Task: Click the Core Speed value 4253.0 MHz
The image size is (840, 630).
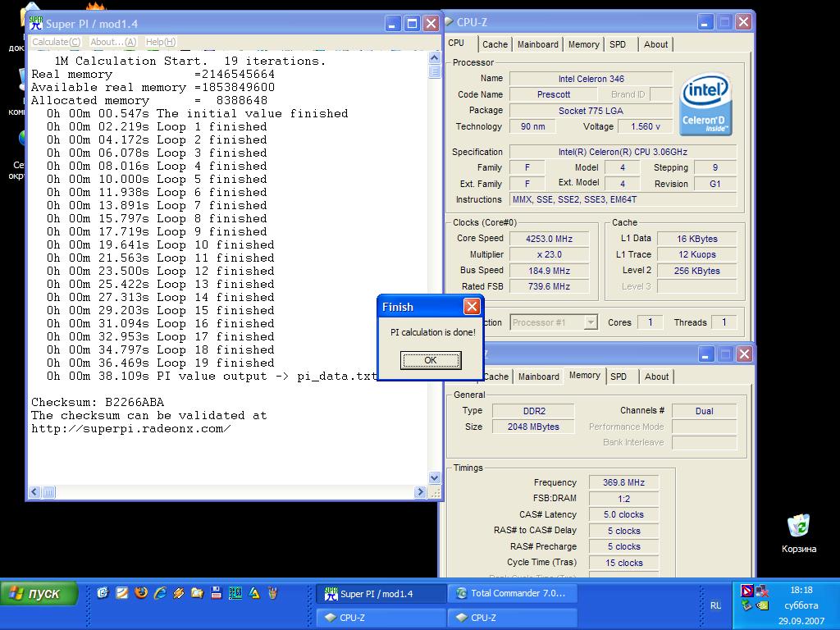Action: coord(549,239)
